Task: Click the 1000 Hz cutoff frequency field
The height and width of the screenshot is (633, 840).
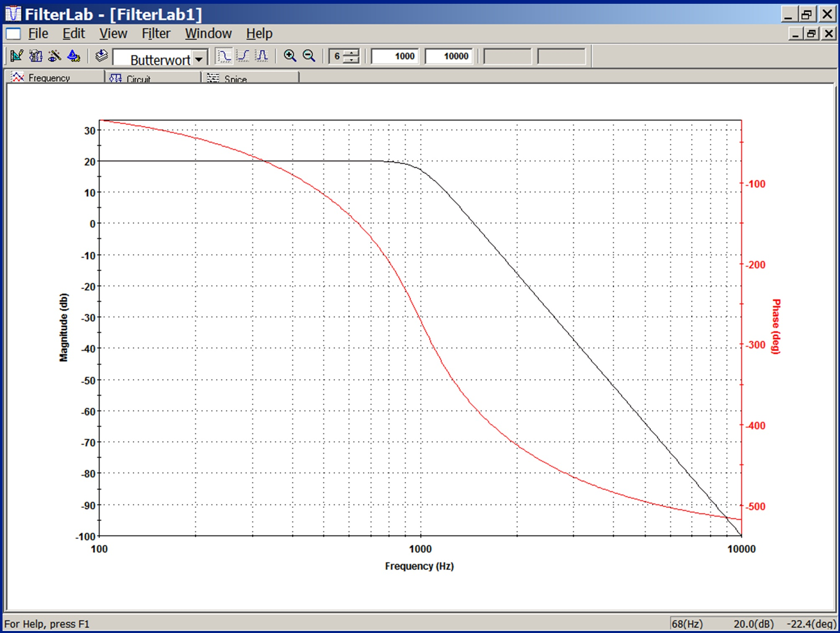Action: [395, 56]
